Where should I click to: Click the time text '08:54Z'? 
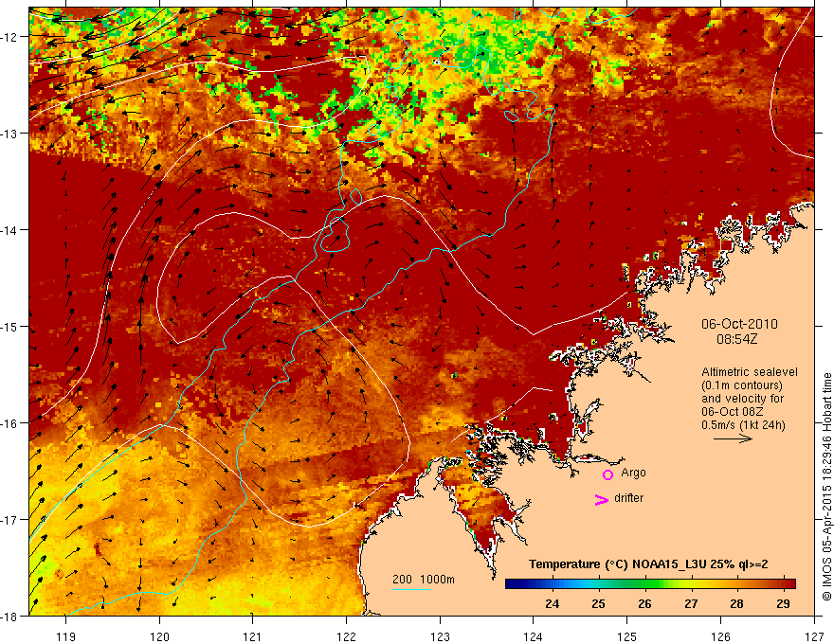pos(737,339)
